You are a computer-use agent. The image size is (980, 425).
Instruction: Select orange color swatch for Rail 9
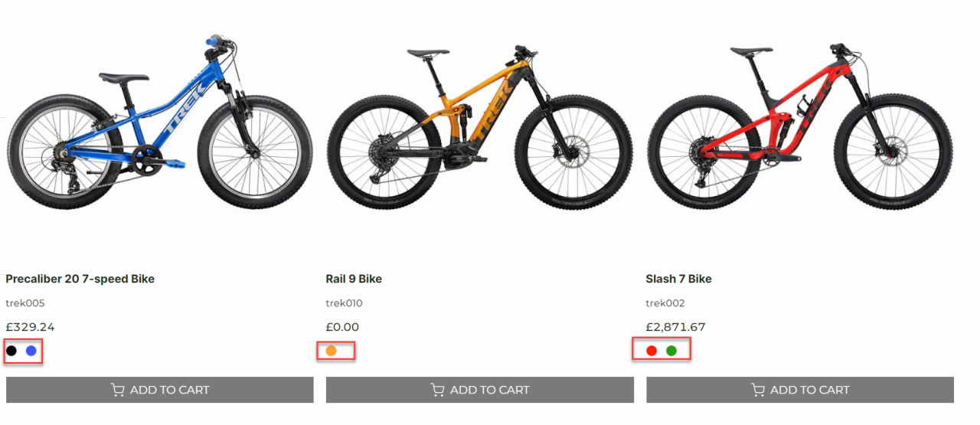[332, 351]
